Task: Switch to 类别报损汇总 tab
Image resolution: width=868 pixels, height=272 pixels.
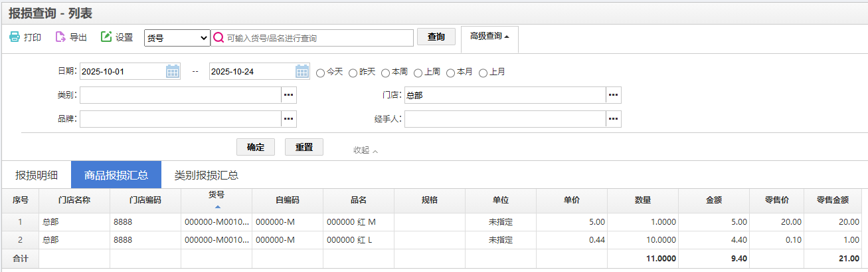Action: [x=206, y=176]
